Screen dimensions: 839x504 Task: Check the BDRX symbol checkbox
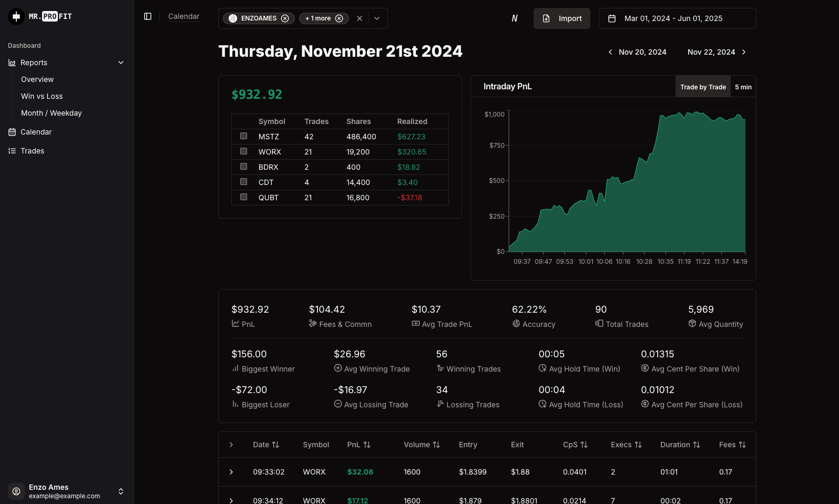(243, 167)
